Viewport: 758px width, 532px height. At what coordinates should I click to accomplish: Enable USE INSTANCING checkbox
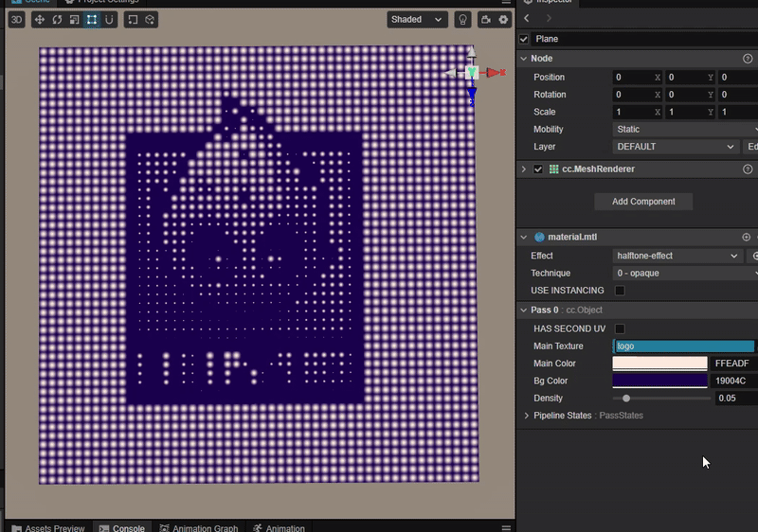[620, 291]
